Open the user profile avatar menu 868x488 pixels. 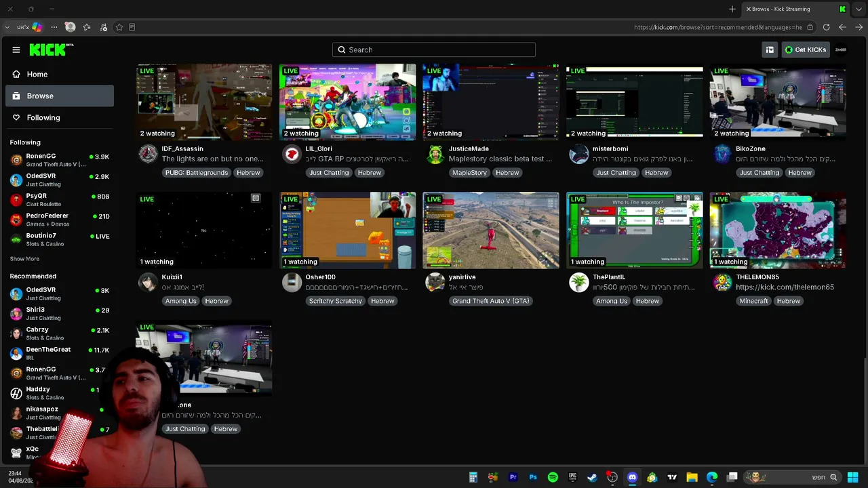pos(841,49)
